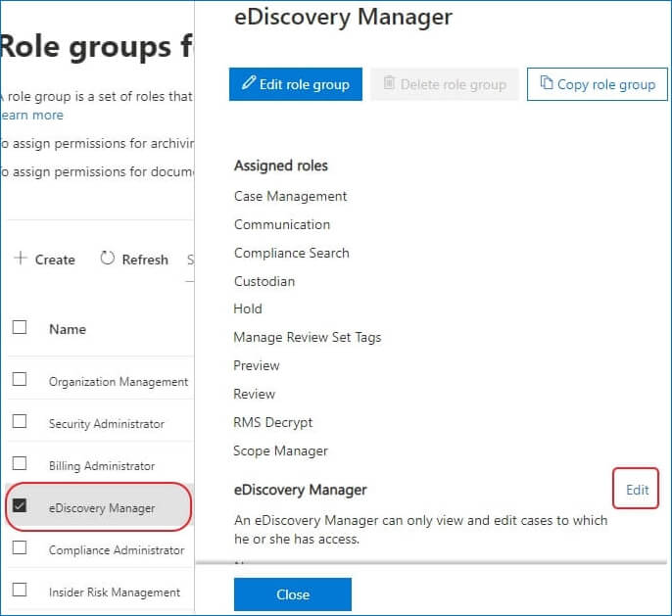Check the Organization Management checkbox

(20, 379)
